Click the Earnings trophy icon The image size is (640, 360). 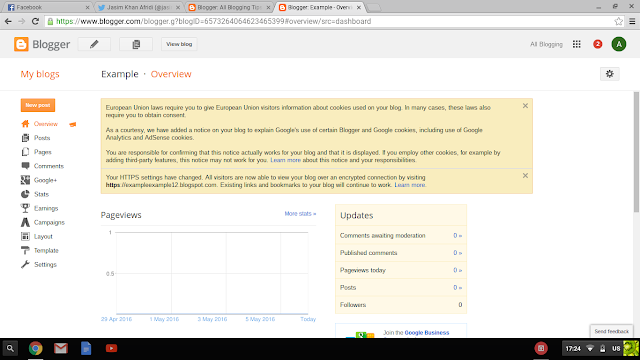coord(25,208)
